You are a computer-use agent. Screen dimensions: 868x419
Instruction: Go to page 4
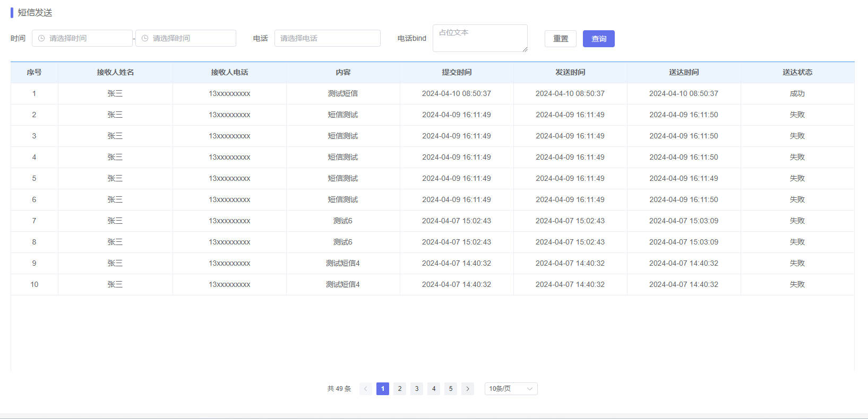tap(434, 389)
